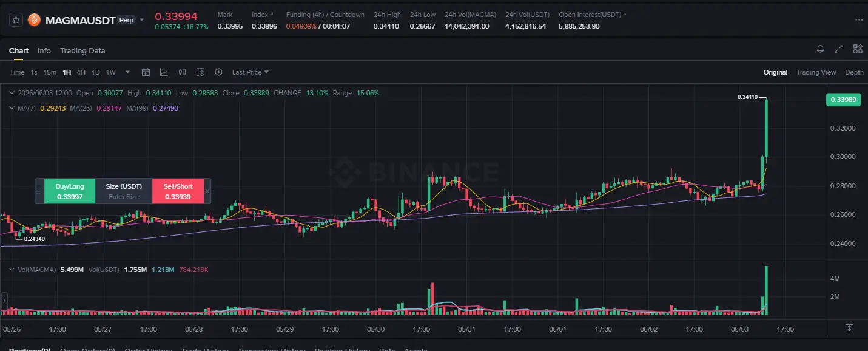
Task: Click the MA(7) value 0.29243
Action: click(53, 107)
